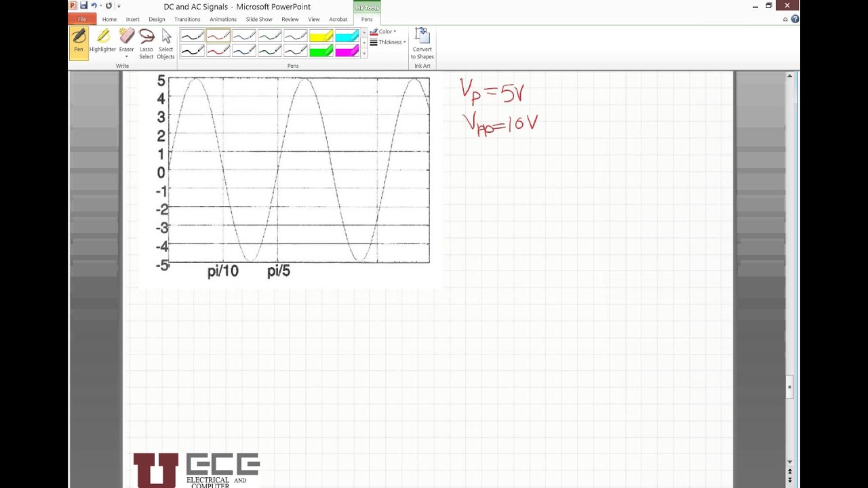Image resolution: width=868 pixels, height=488 pixels.
Task: Click PowerPoint application icon in title bar
Action: click(x=73, y=5)
